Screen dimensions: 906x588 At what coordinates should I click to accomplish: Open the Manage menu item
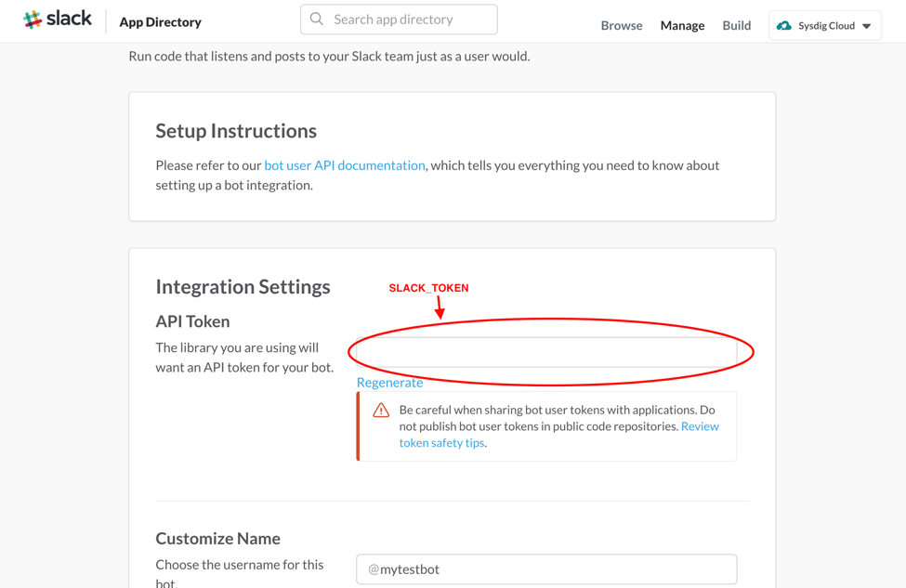[x=682, y=25]
